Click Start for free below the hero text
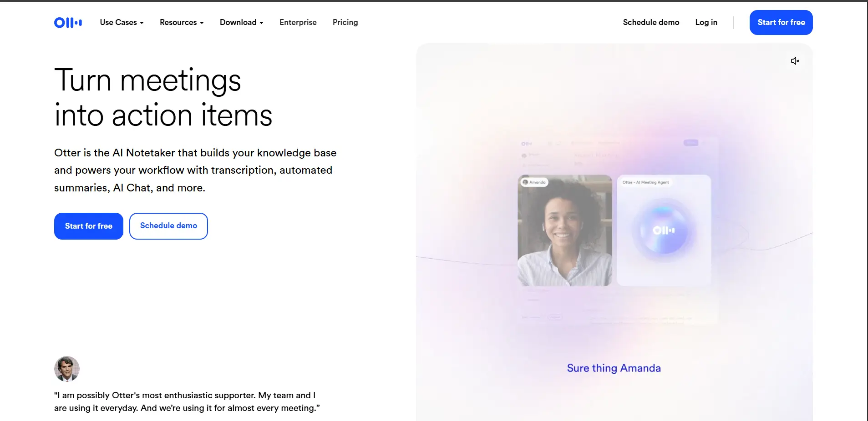 [88, 226]
